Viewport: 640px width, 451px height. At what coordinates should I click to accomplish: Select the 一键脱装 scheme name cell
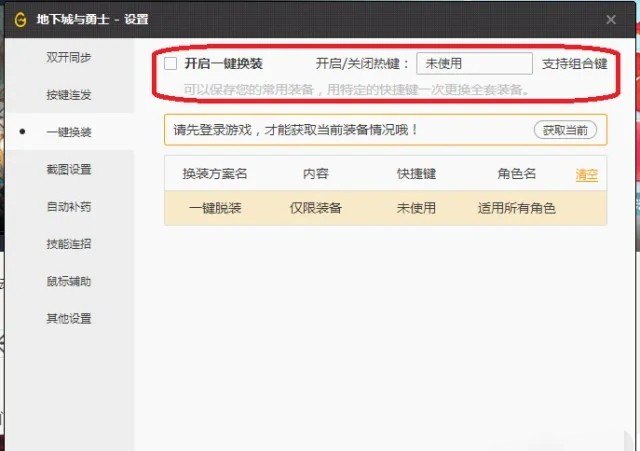[x=215, y=208]
